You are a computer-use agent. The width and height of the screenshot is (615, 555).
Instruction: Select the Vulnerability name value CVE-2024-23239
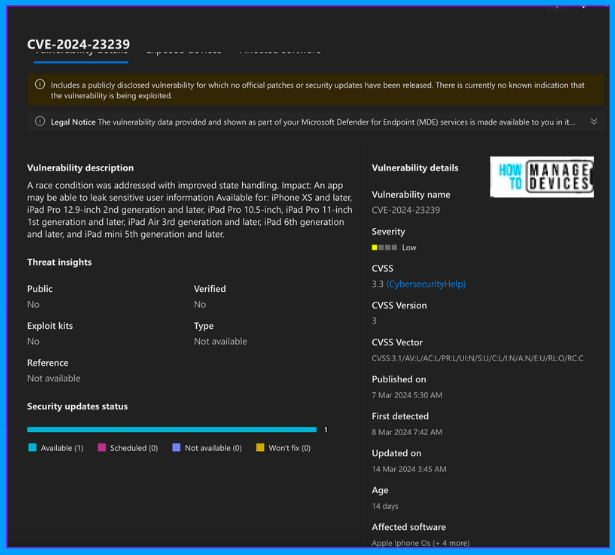coord(406,210)
